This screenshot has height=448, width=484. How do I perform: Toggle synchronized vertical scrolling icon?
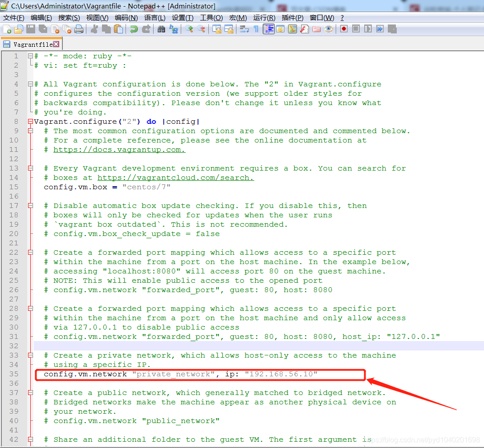click(217, 29)
